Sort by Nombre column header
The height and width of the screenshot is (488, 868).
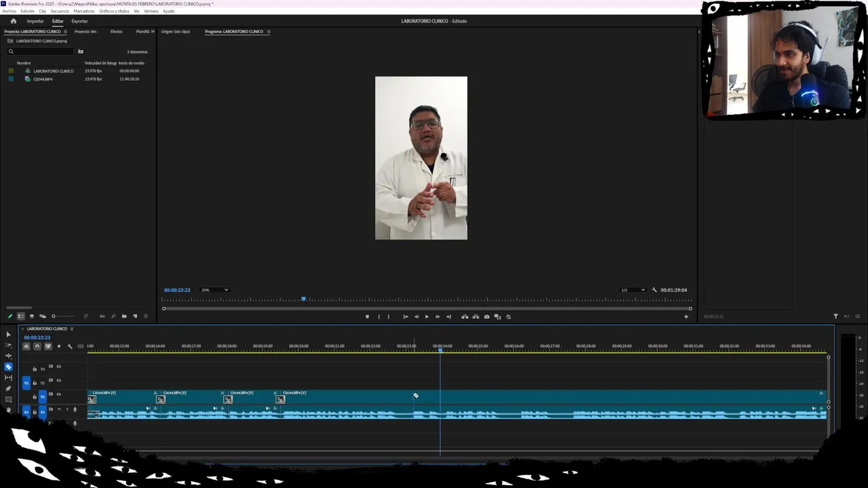[24, 63]
